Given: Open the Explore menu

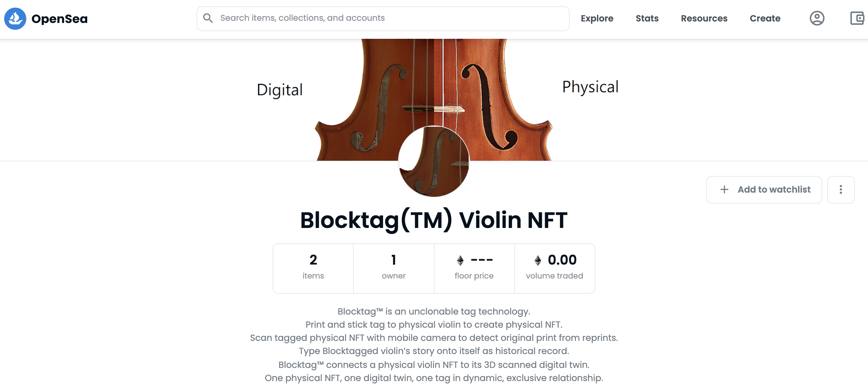Looking at the screenshot, I should point(597,18).
